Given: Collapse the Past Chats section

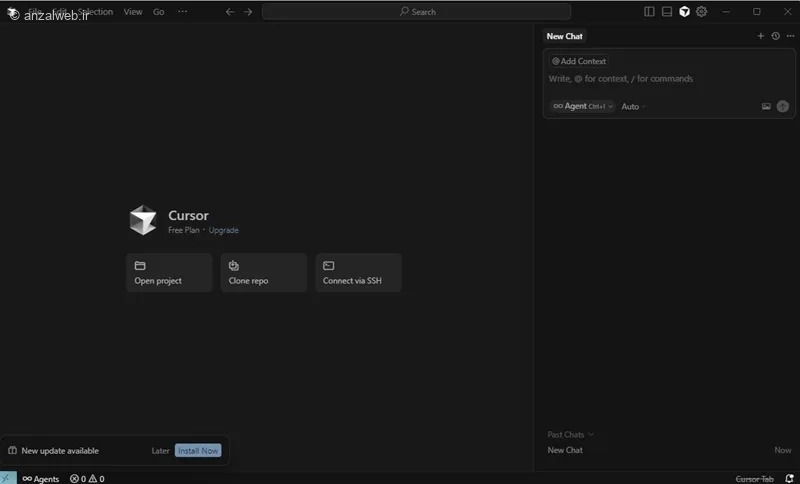Looking at the screenshot, I should pyautogui.click(x=570, y=434).
